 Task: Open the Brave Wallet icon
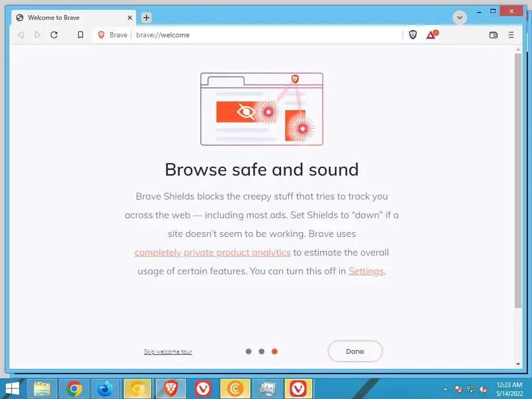494,35
